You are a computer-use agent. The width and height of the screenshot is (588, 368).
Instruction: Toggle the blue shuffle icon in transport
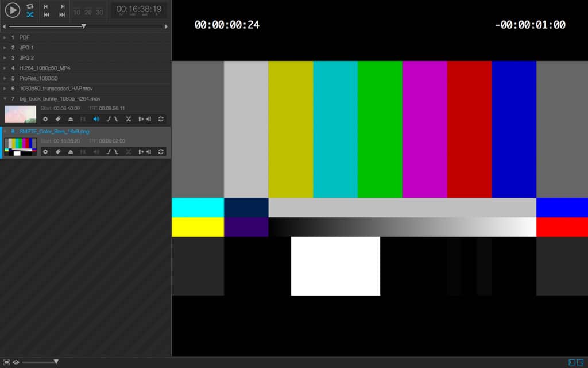click(30, 14)
